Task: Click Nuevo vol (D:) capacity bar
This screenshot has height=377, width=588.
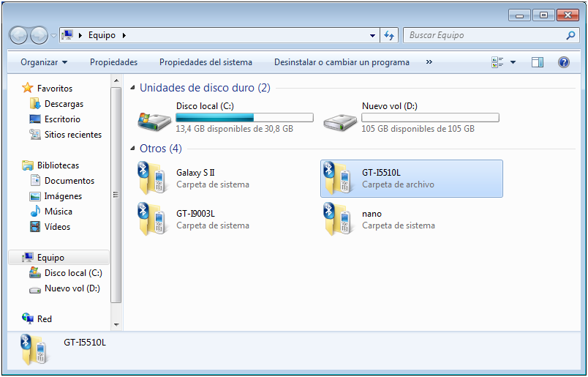Action: coord(430,118)
